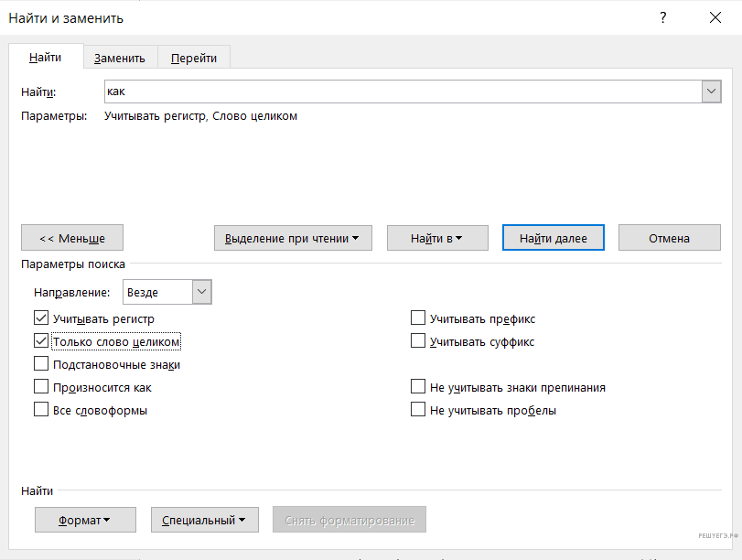Open the Специальный dropdown button
The image size is (742, 560).
204,520
